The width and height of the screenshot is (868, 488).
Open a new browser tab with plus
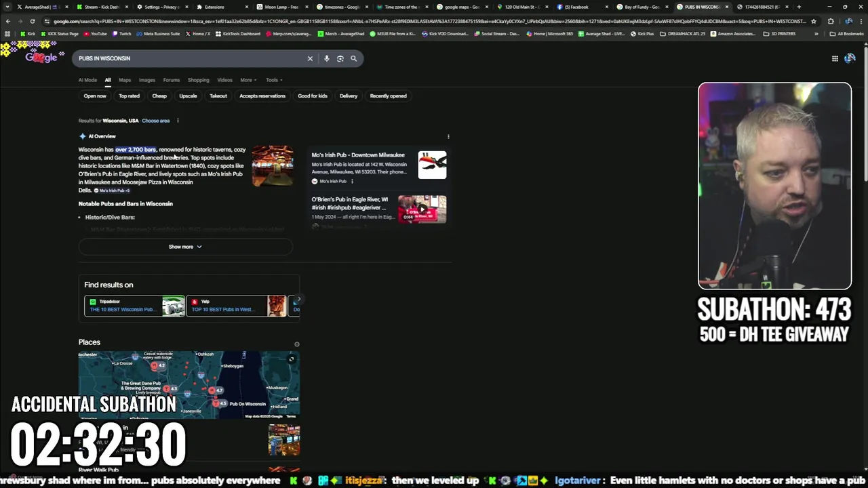[799, 7]
